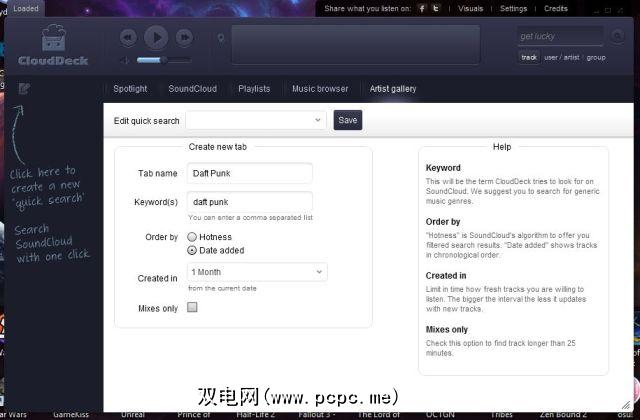Image resolution: width=640 pixels, height=420 pixels.
Task: Select user / artist search filter
Action: click(x=562, y=58)
